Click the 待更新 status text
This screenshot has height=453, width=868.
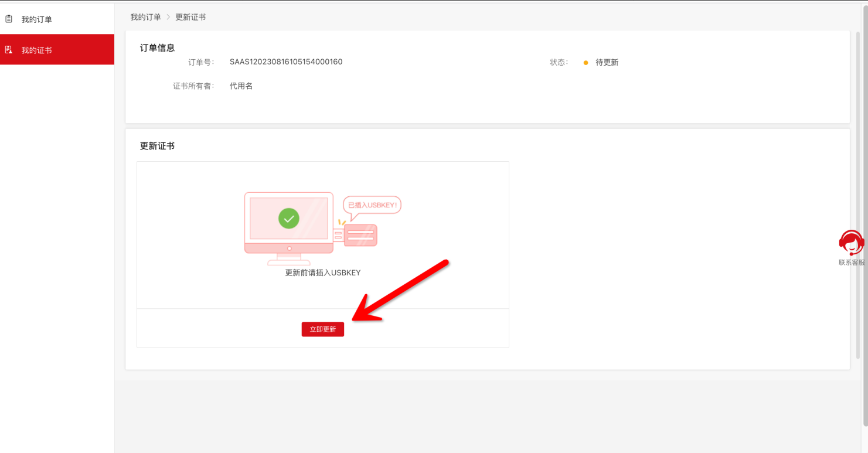click(607, 63)
